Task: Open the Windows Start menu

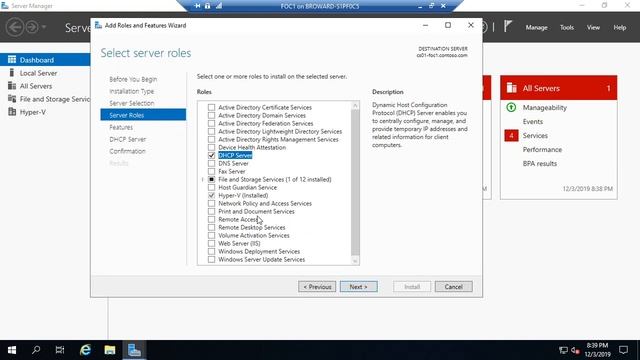Action: (x=12, y=350)
